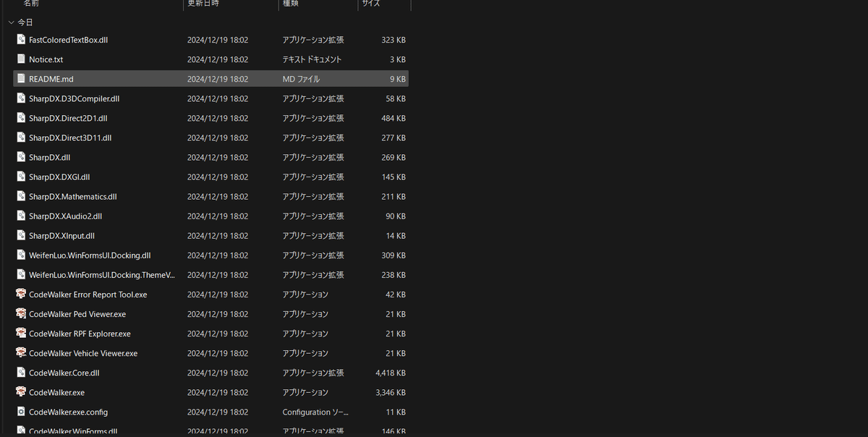The width and height of the screenshot is (868, 437).
Task: Click the README.md file icon
Action: [x=20, y=78]
